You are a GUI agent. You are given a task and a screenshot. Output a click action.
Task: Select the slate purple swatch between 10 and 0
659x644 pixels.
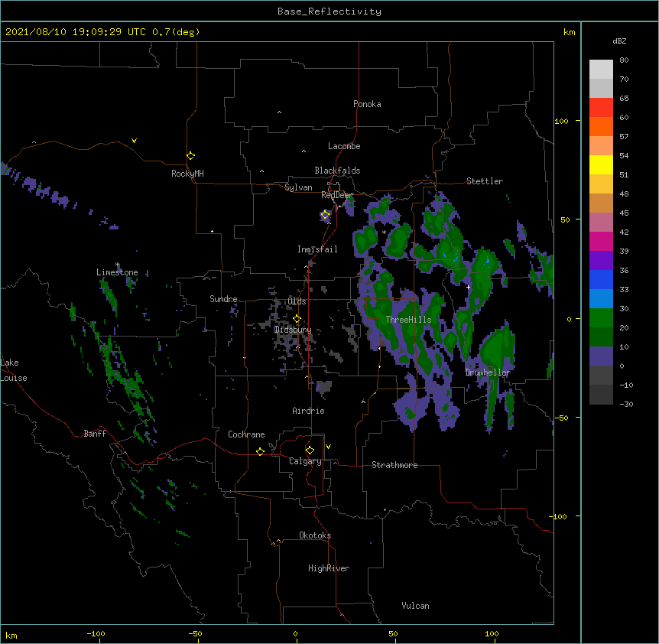coord(601,356)
